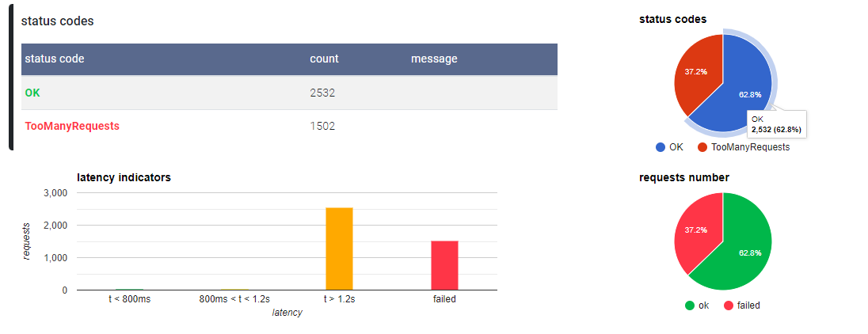Toggle the failed legend label in requests chart
This screenshot has width=868, height=334.
(x=748, y=305)
